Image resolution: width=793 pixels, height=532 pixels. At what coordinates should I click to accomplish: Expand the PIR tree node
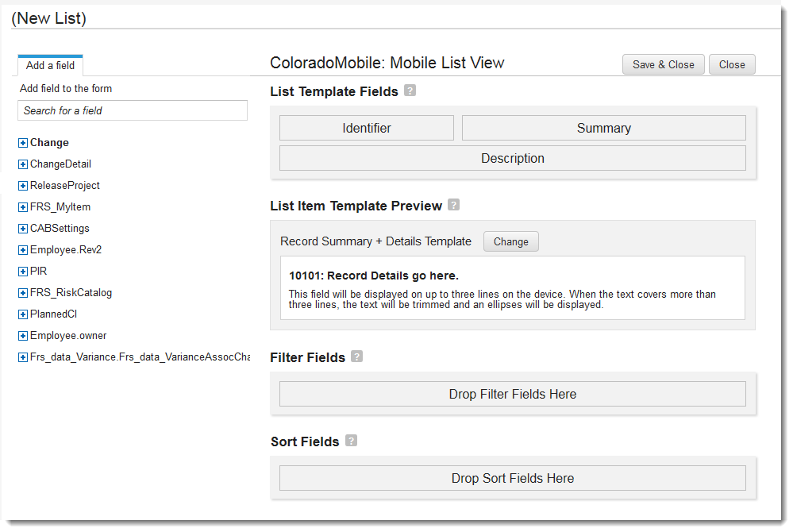coord(23,272)
